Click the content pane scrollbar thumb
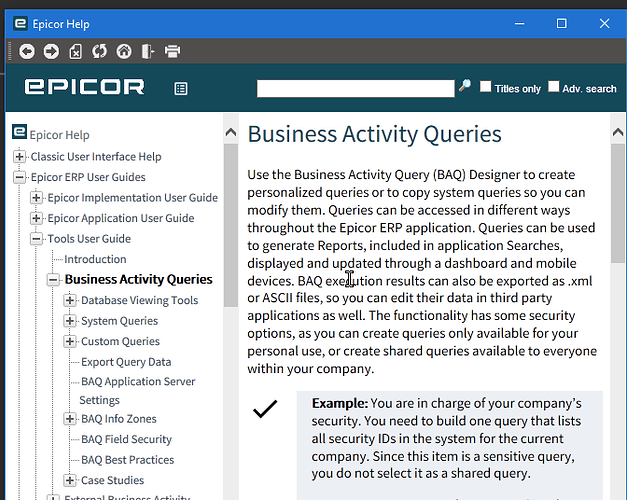627x500 pixels. 618,203
